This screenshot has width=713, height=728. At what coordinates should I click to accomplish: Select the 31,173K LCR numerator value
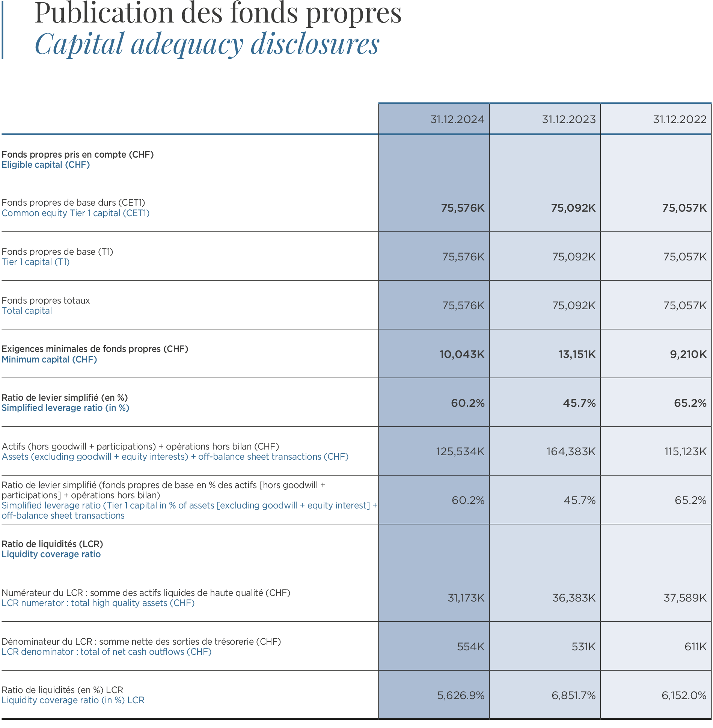(x=466, y=598)
